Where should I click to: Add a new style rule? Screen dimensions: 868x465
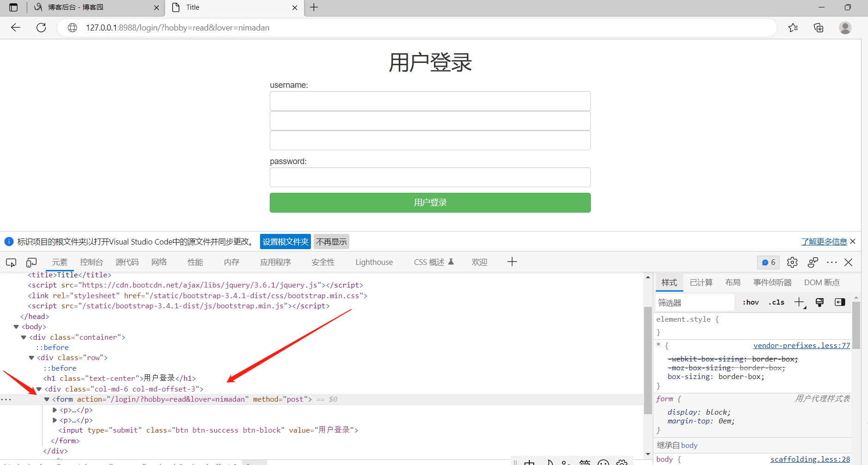tap(799, 302)
